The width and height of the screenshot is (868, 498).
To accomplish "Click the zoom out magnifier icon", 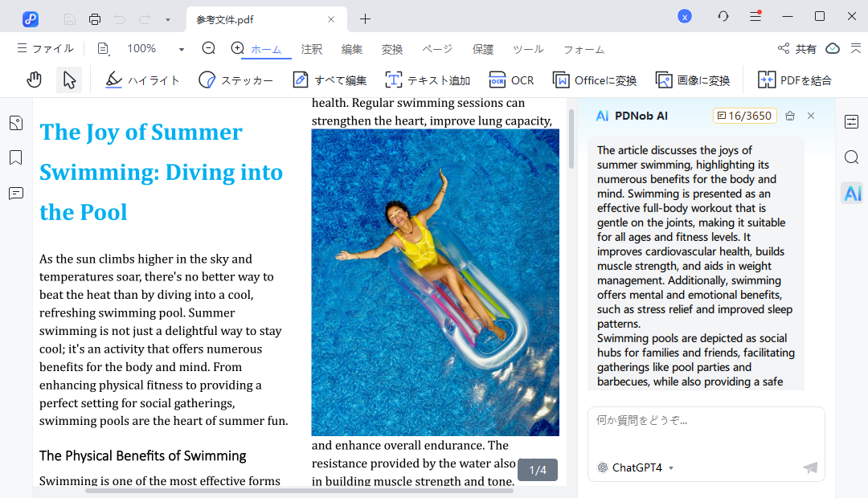I will point(209,48).
